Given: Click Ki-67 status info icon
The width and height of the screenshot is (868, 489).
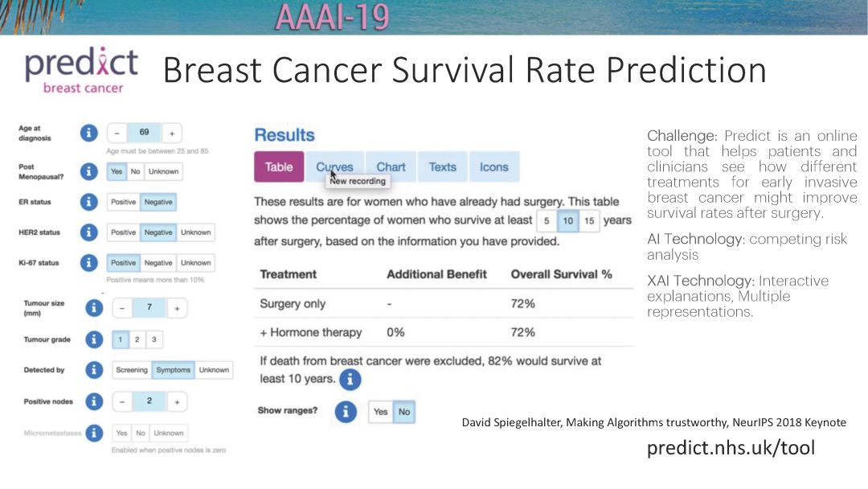Looking at the screenshot, I should pyautogui.click(x=88, y=262).
